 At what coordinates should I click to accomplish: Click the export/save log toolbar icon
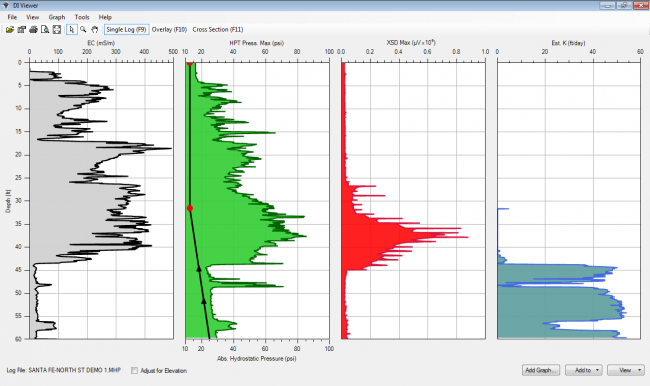click(22, 29)
